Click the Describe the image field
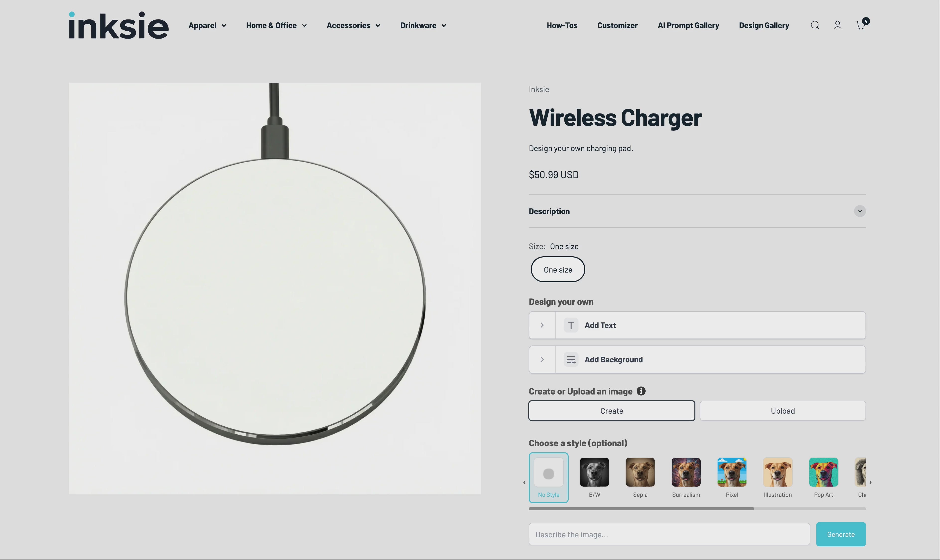The width and height of the screenshot is (940, 560). click(669, 534)
